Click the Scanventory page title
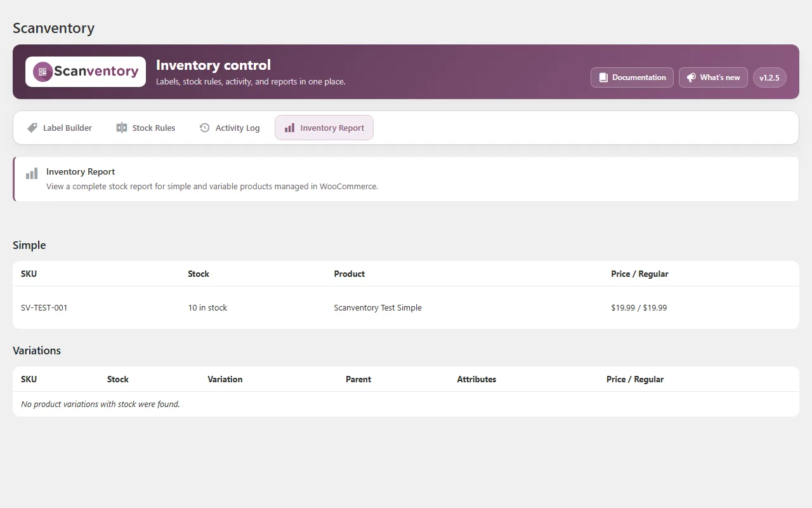This screenshot has width=812, height=508. click(x=54, y=28)
